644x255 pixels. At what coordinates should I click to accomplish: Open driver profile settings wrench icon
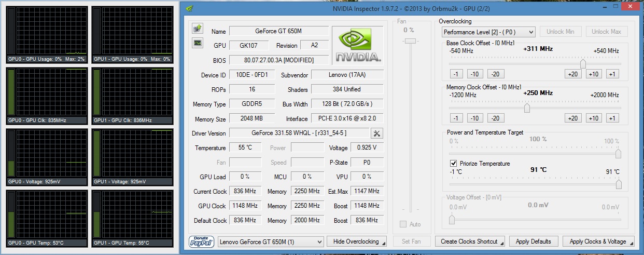pyautogui.click(x=377, y=133)
